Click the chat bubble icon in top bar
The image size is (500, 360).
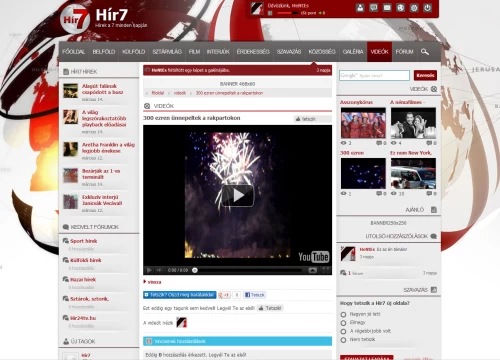click(374, 8)
